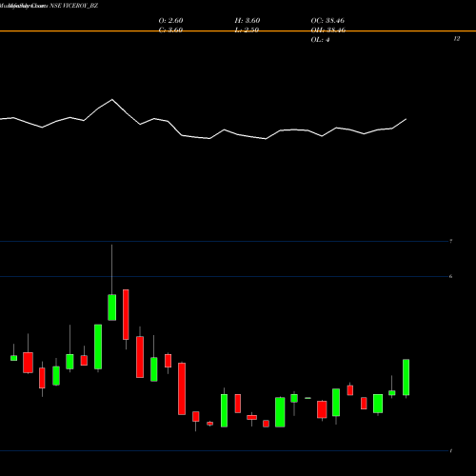Click the axis label 12 at the top right
Screen dimensions: 476x476
(x=457, y=38)
